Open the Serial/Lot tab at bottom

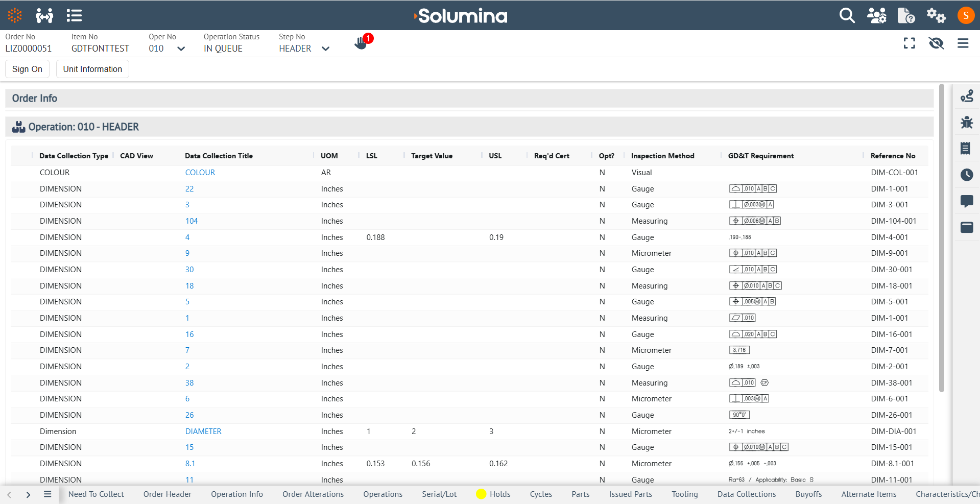(439, 494)
